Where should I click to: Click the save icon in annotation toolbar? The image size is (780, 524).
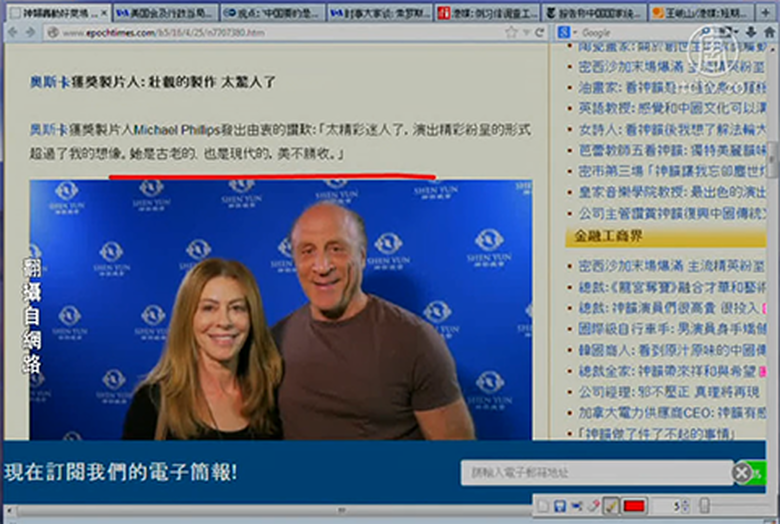tap(560, 507)
